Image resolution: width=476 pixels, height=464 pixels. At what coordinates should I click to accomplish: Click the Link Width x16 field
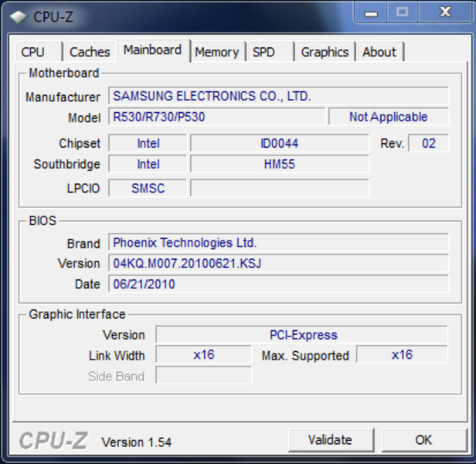[x=204, y=355]
